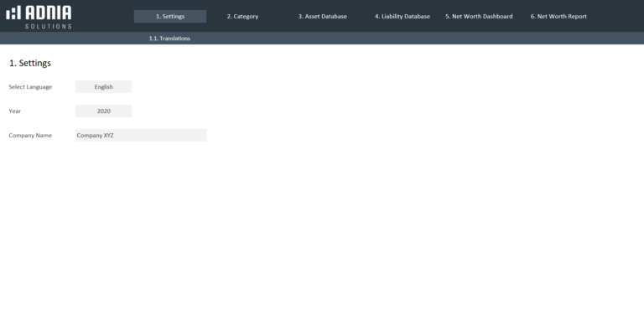Screen dimensions: 644x335
Task: Click the Company XYZ input field
Action: coord(140,135)
